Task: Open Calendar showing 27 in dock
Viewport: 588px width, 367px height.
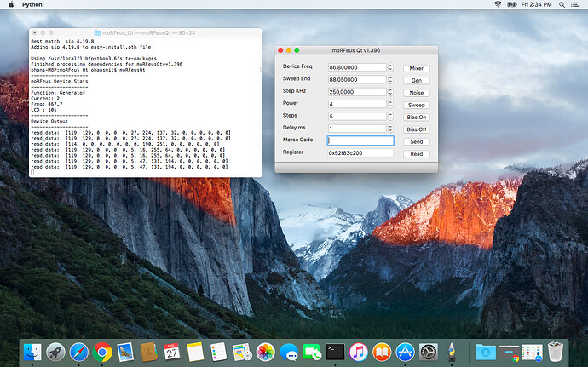Action: (172, 352)
